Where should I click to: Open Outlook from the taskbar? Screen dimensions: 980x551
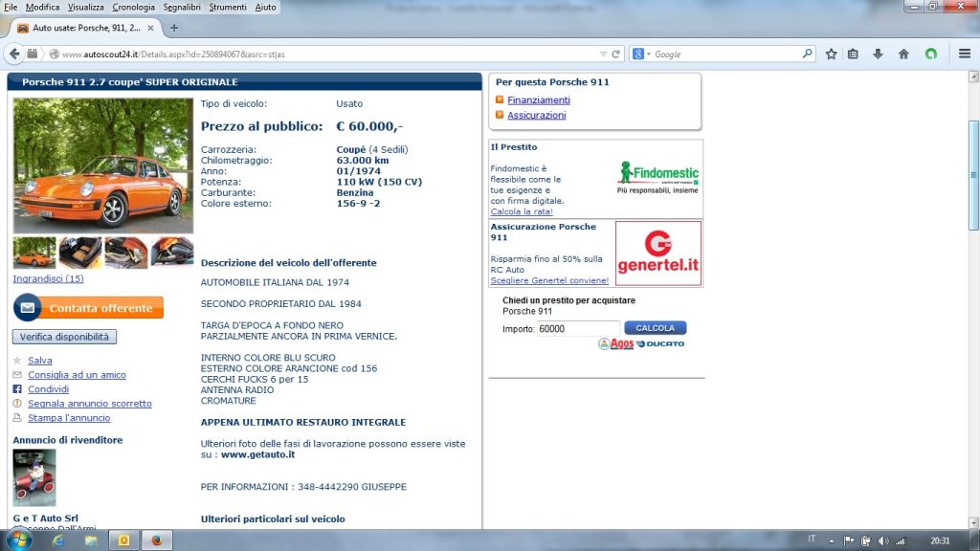coord(123,540)
